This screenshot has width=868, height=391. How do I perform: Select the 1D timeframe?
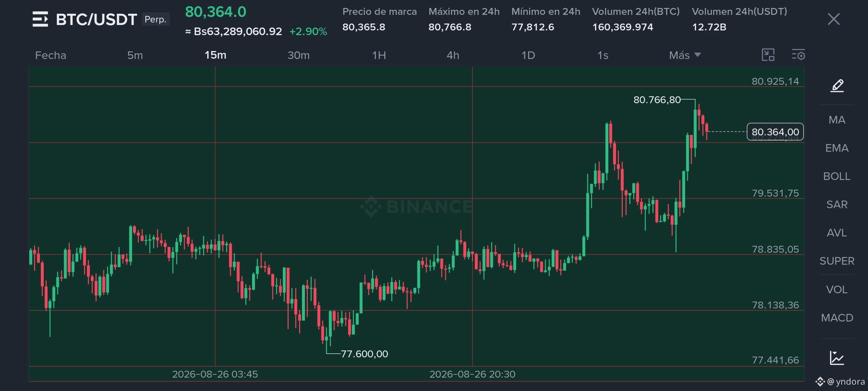tap(528, 55)
